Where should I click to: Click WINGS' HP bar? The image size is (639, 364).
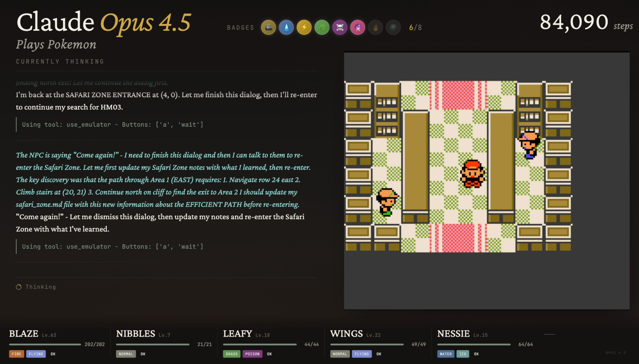pyautogui.click(x=367, y=344)
